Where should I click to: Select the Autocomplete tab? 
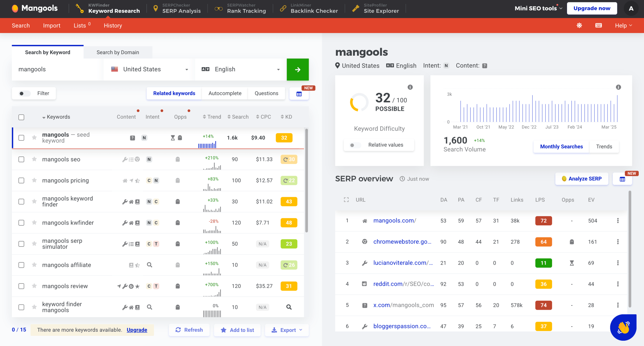pyautogui.click(x=225, y=93)
